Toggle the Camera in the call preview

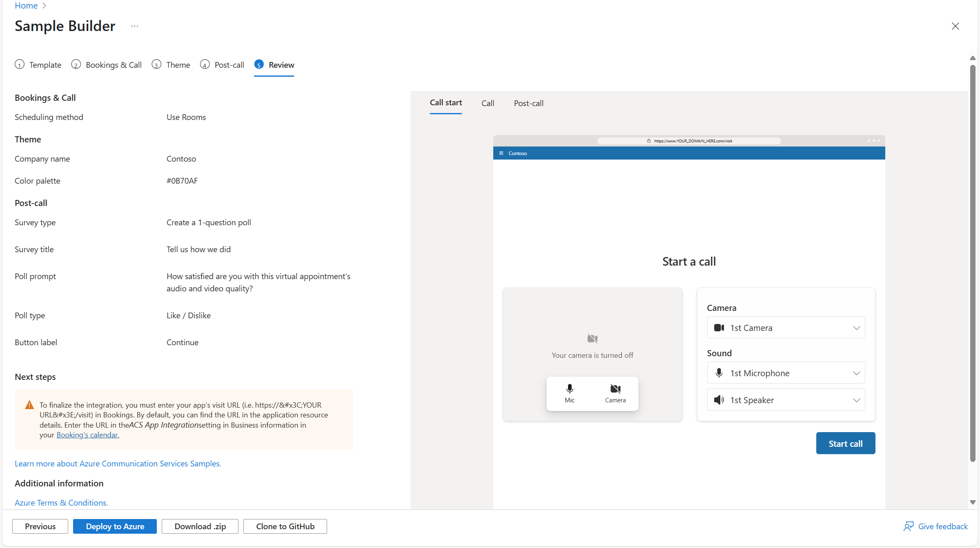(x=615, y=393)
